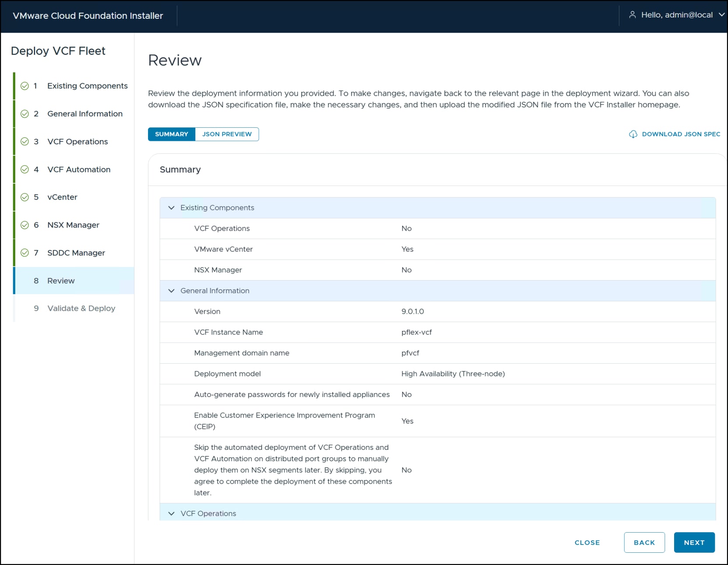Click the VCF Operations step checkmark icon
This screenshot has width=728, height=565.
tap(25, 141)
